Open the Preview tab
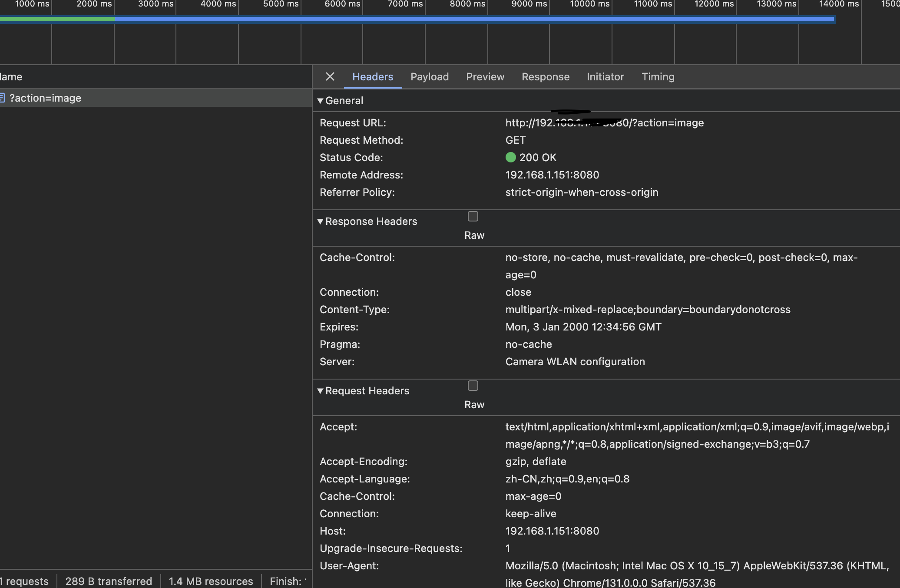The height and width of the screenshot is (588, 900). 485,77
